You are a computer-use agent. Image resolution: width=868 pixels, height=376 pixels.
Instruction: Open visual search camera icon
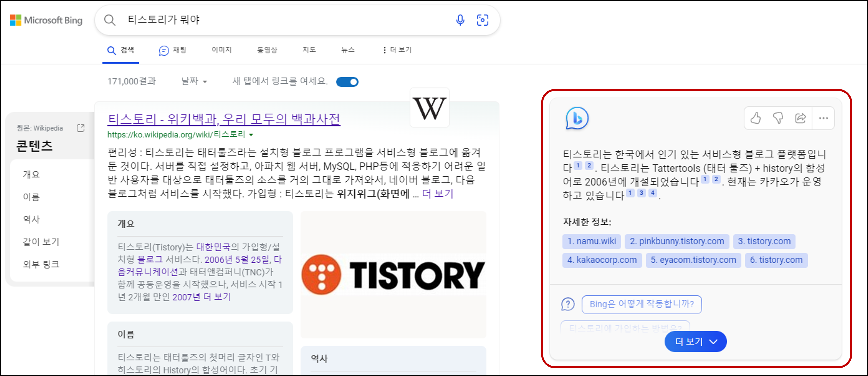[482, 20]
